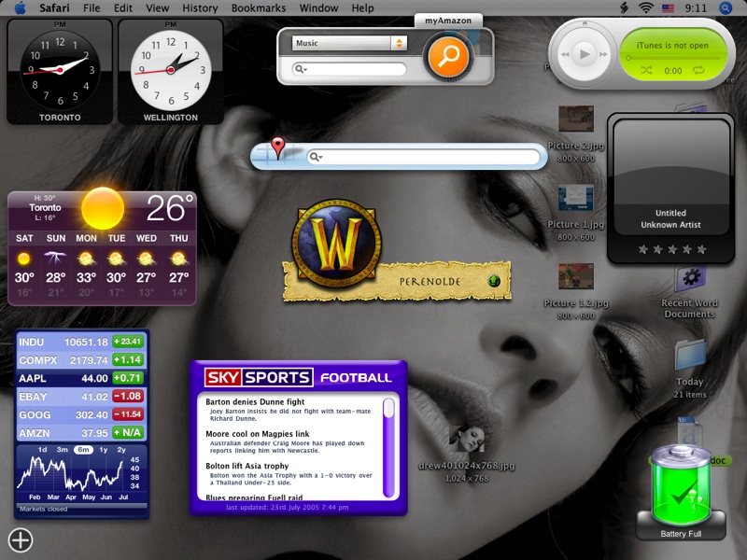The width and height of the screenshot is (747, 560).
Task: Open the widget bar with plus button
Action: pyautogui.click(x=20, y=539)
